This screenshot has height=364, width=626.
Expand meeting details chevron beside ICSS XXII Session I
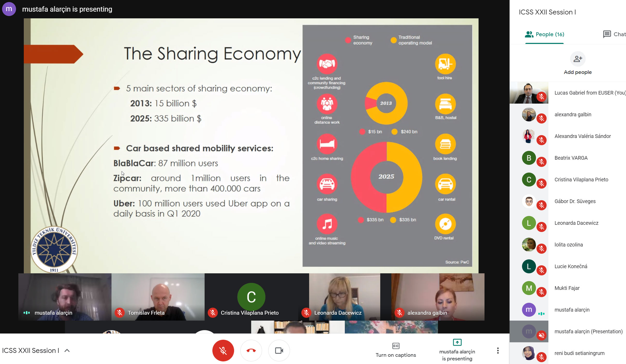tap(67, 351)
